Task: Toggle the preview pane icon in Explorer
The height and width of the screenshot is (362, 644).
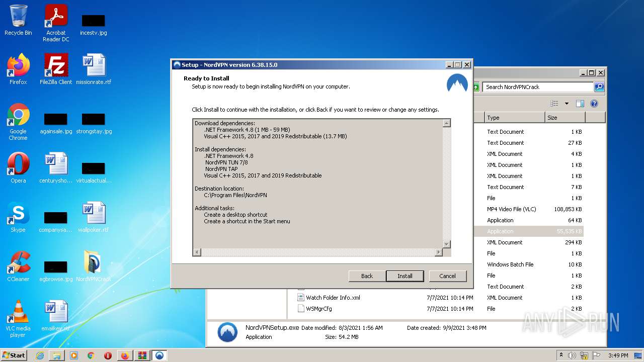Action: 580,104
